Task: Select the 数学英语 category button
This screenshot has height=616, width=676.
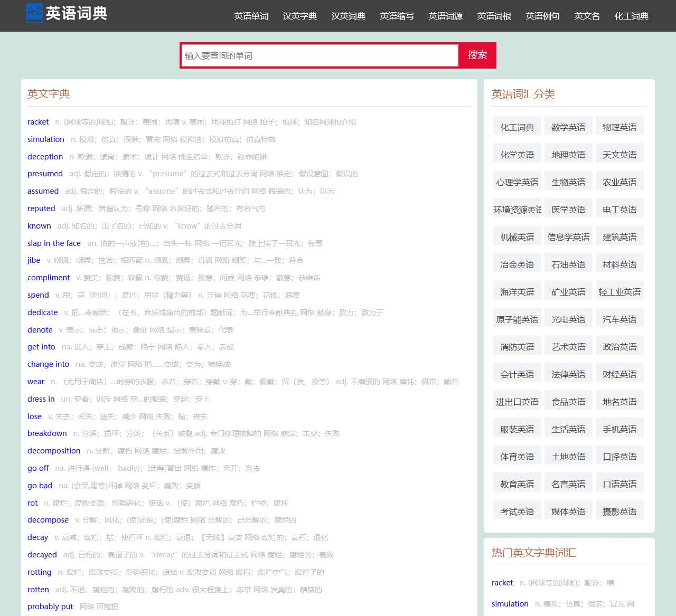Action: [x=568, y=127]
